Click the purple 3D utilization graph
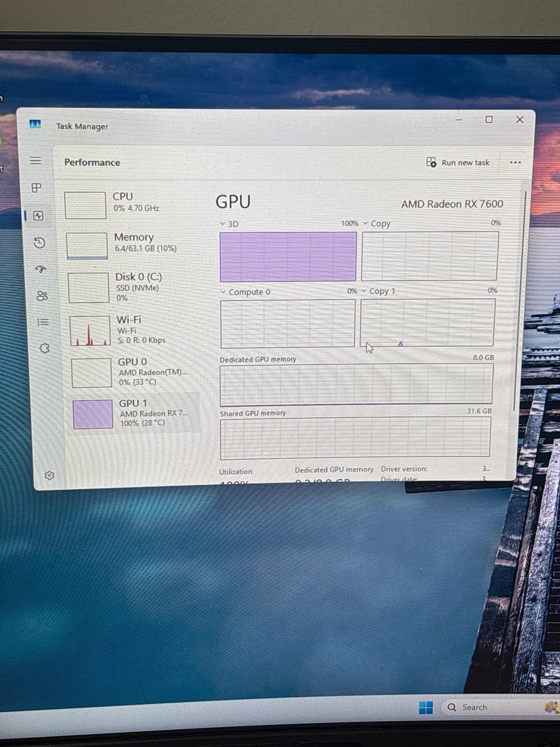This screenshot has width=560, height=747. 288,257
